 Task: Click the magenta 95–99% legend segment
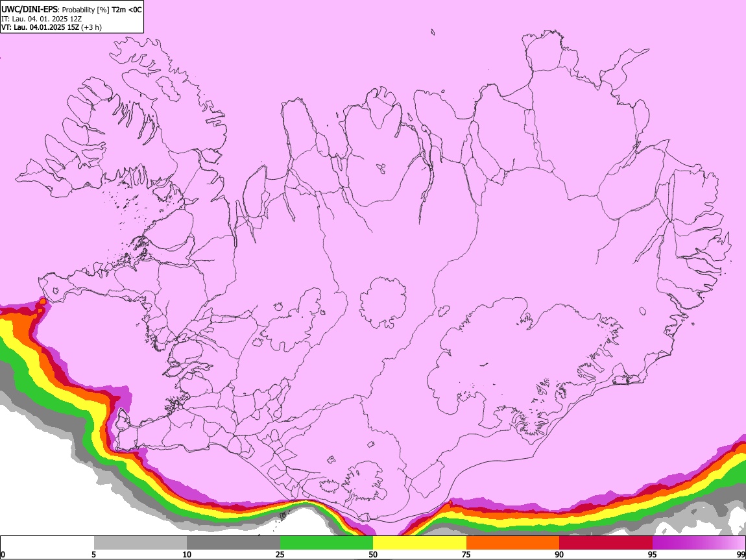[699, 543]
